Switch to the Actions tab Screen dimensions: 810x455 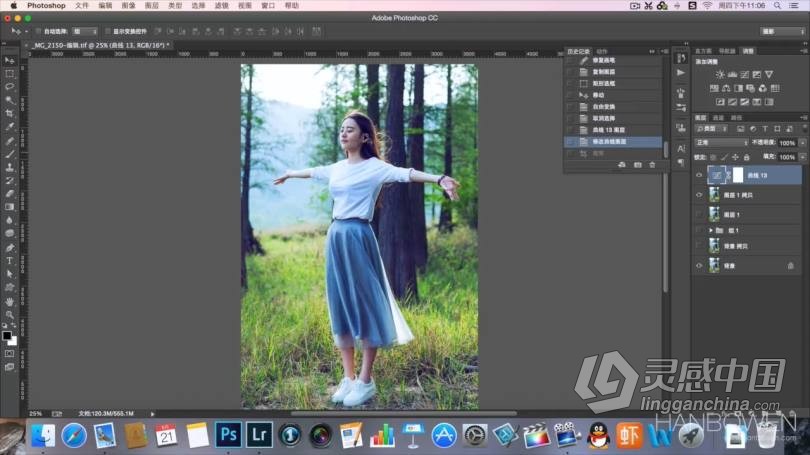click(x=602, y=51)
